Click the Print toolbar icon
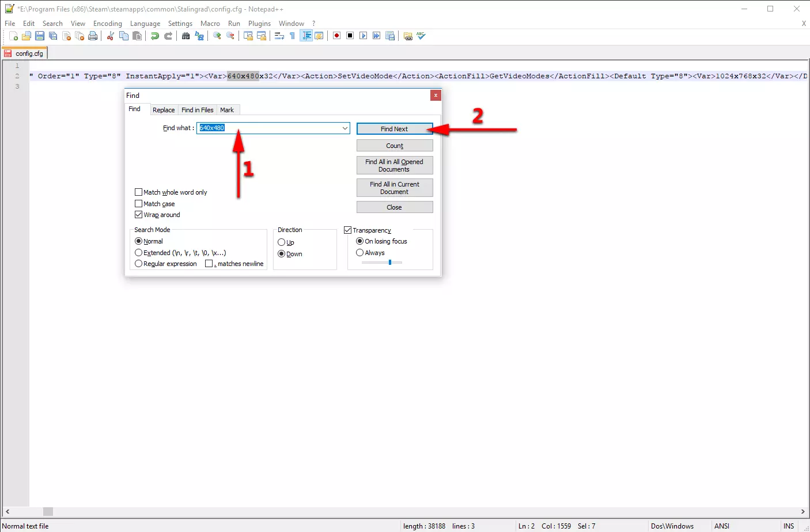This screenshot has height=532, width=810. tap(93, 36)
